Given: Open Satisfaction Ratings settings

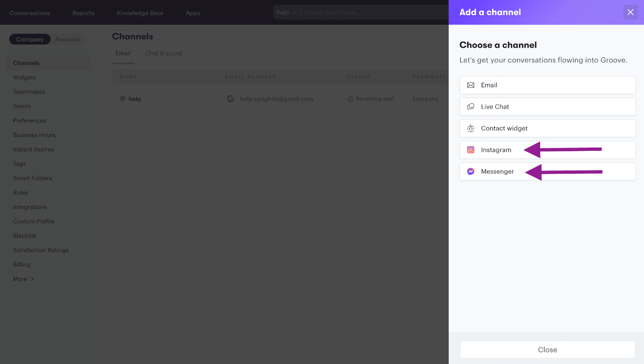Looking at the screenshot, I should click(x=41, y=250).
